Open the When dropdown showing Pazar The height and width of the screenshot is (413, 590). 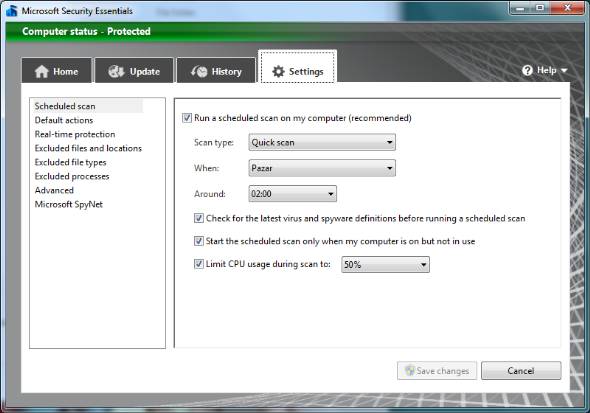click(322, 168)
